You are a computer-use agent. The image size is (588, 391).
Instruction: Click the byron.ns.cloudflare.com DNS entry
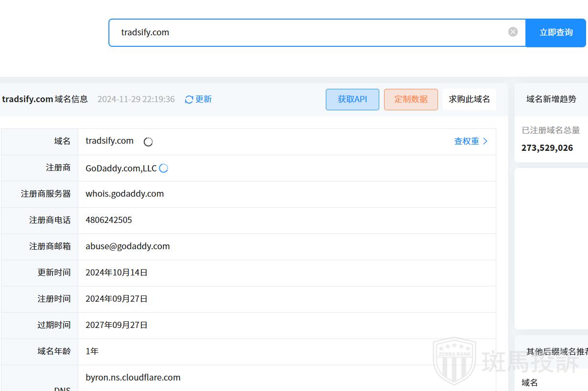133,378
